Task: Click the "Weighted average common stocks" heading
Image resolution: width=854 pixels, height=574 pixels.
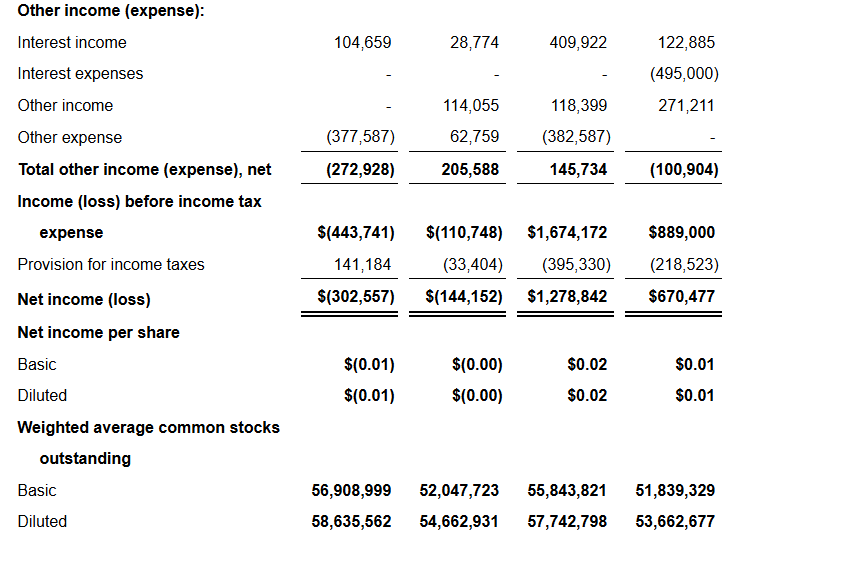Action: [149, 427]
